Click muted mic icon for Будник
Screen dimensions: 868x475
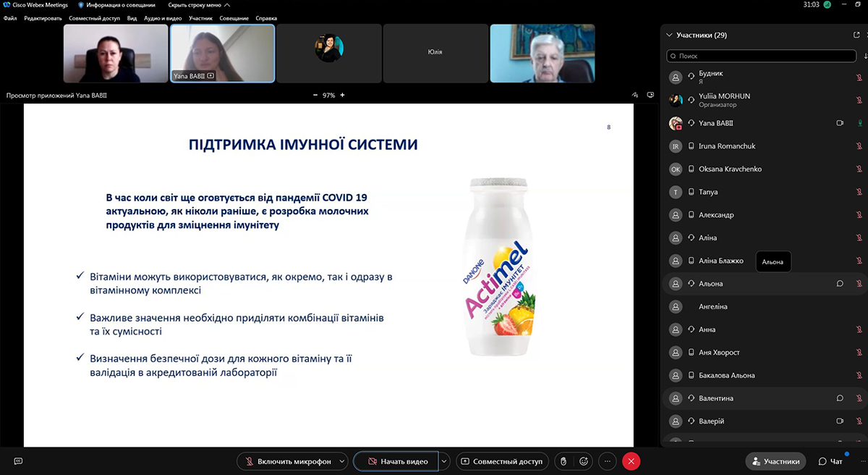point(859,77)
